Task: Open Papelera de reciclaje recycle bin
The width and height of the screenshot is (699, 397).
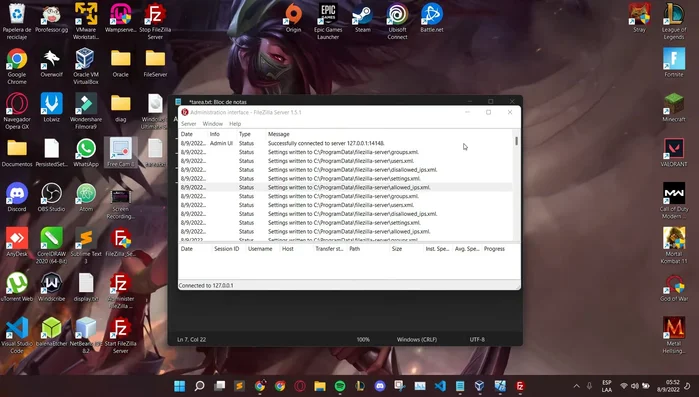Action: (17, 21)
